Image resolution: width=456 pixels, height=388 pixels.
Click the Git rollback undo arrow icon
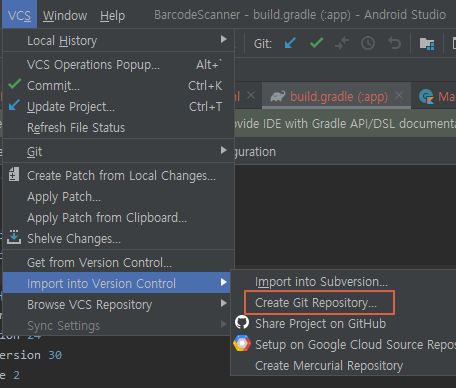pos(395,43)
